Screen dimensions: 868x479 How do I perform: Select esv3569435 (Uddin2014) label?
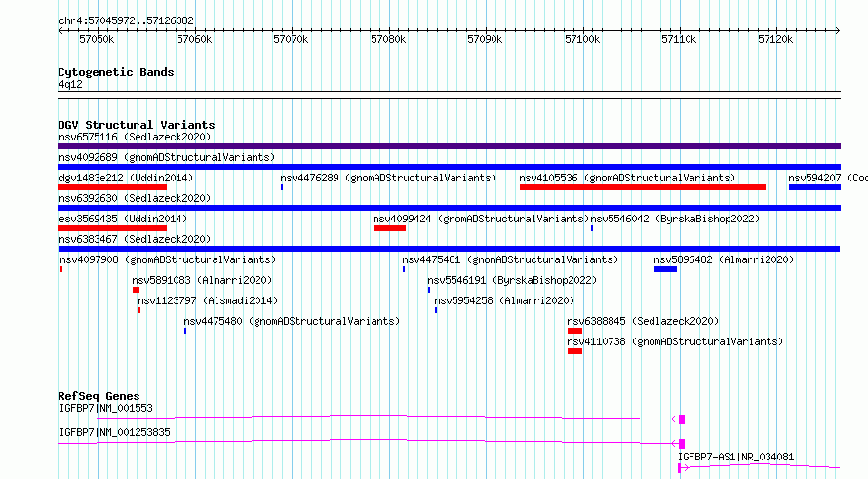123,219
